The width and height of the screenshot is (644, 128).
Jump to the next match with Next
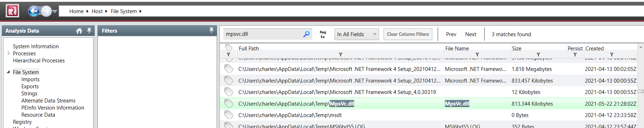(470, 34)
